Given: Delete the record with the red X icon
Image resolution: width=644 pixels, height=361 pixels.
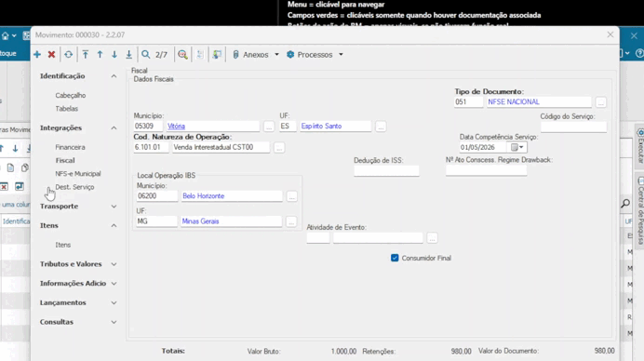Looking at the screenshot, I should click(x=51, y=55).
